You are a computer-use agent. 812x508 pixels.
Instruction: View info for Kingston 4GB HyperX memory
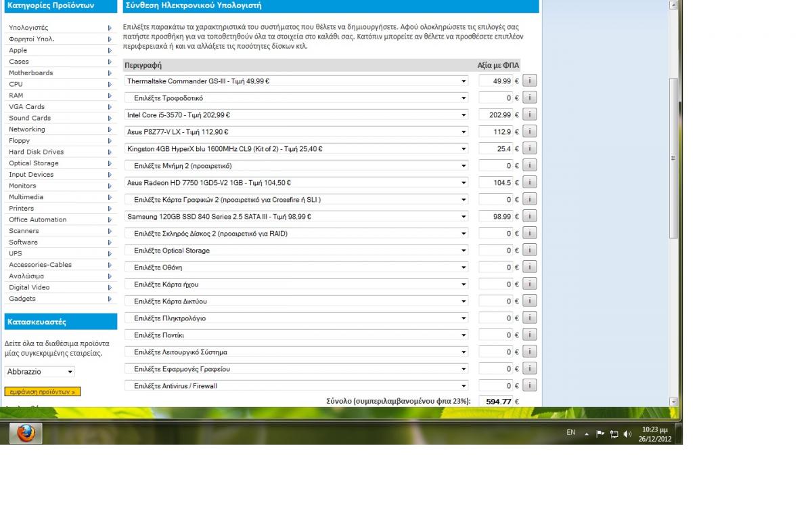[x=530, y=148]
